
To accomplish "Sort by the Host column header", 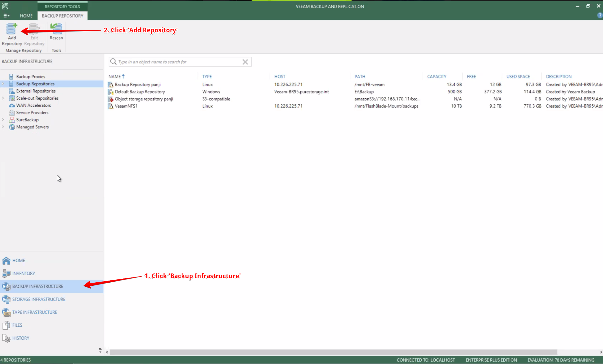I will pos(280,77).
